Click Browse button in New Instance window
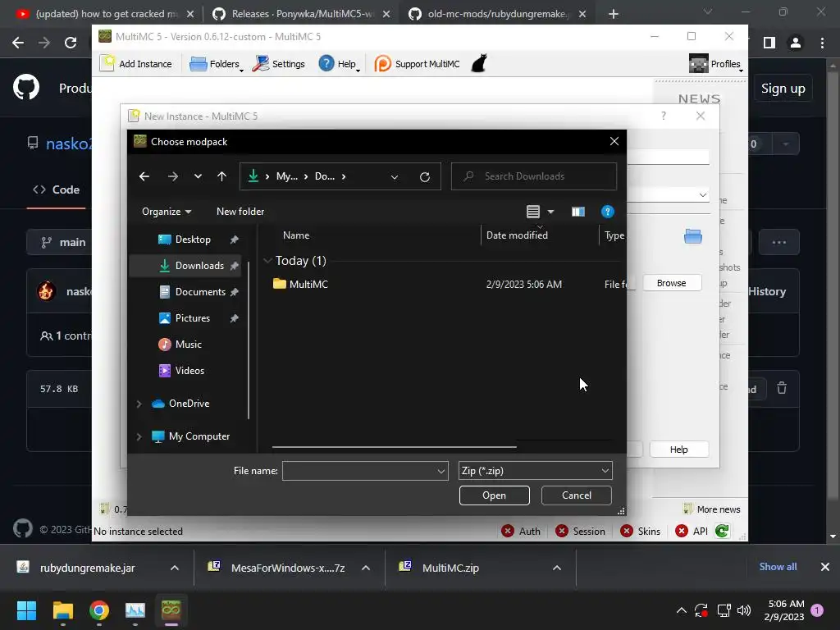The height and width of the screenshot is (630, 840). pos(671,283)
